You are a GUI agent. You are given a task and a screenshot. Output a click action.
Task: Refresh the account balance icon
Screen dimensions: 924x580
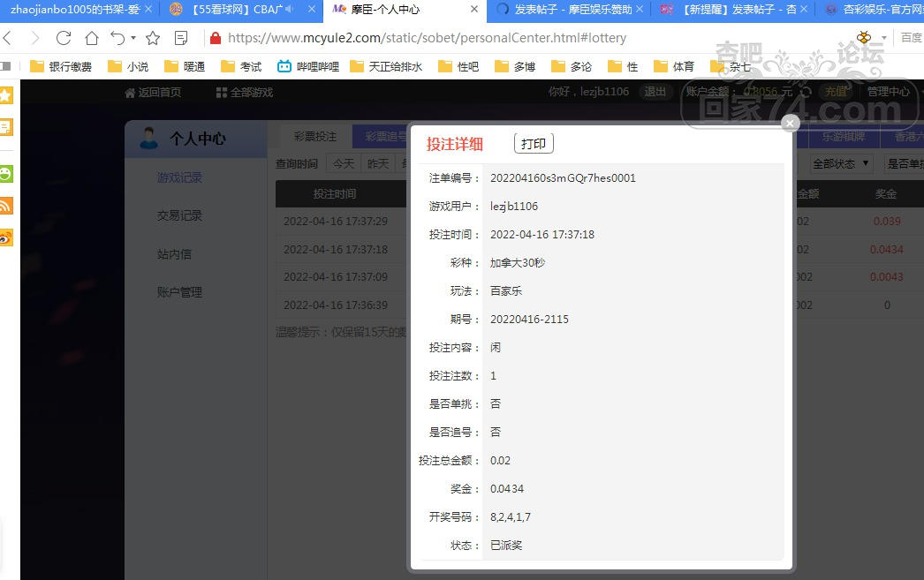coord(806,92)
